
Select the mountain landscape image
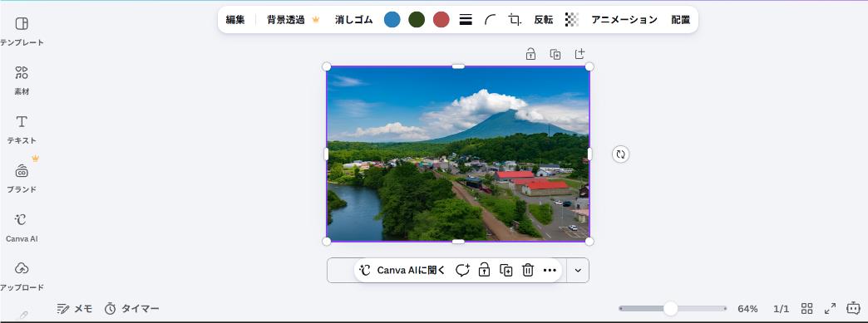tap(458, 154)
